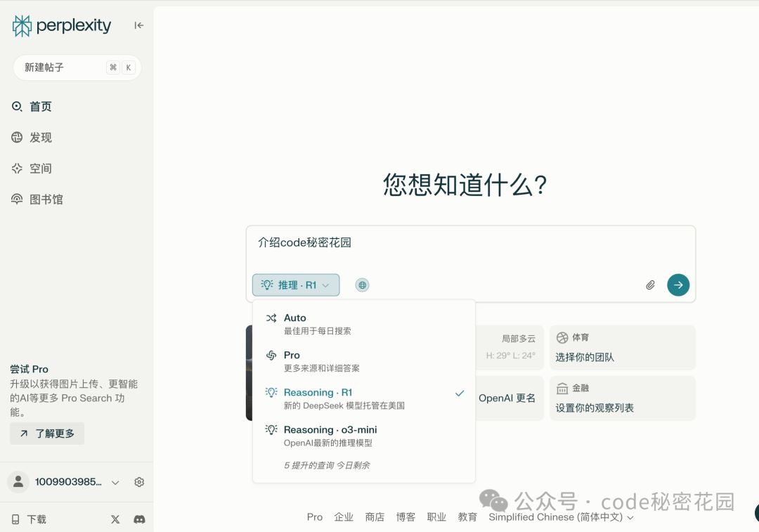The image size is (759, 532).
Task: Collapse the sidebar with the arrow icon
Action: pos(139,25)
